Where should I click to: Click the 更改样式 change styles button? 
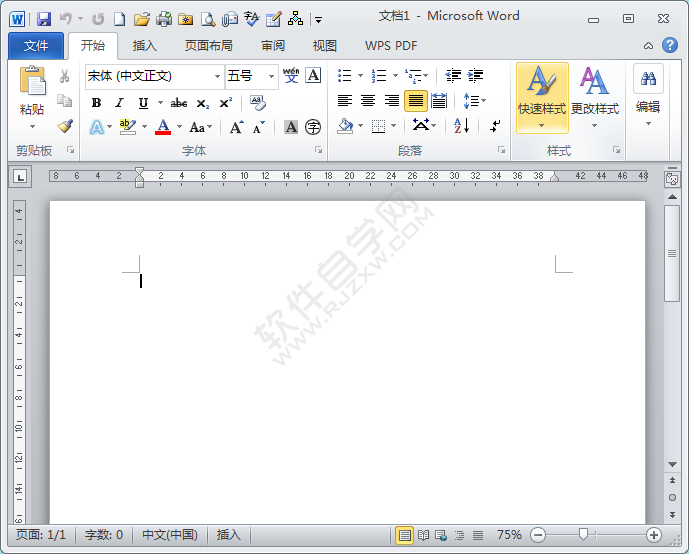pos(595,98)
